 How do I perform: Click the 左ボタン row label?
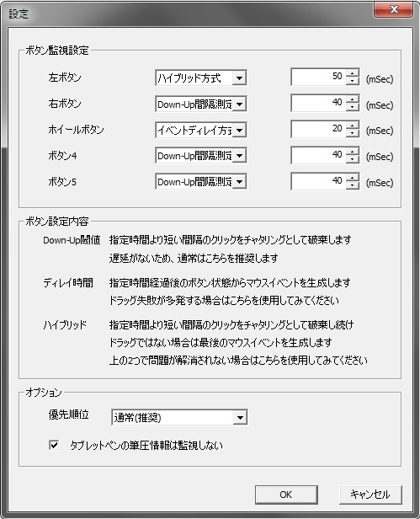[65, 78]
